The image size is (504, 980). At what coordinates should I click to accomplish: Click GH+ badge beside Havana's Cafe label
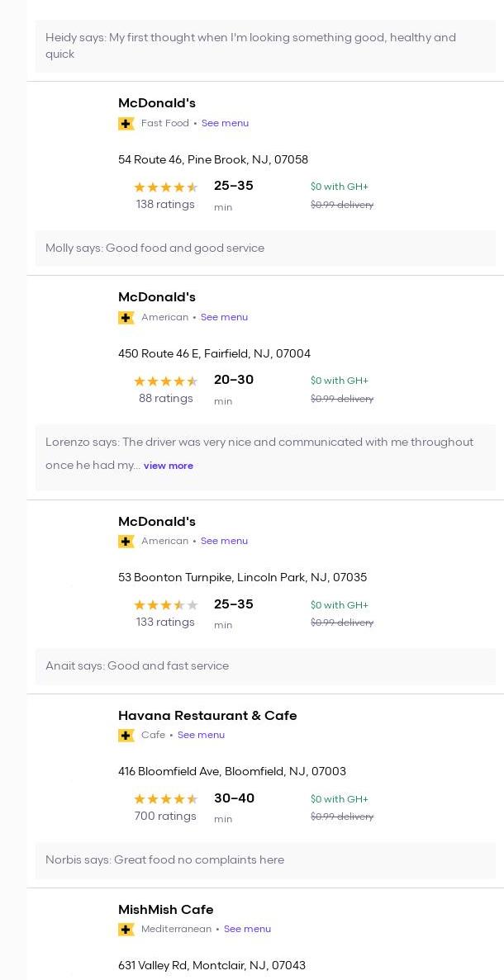[126, 736]
